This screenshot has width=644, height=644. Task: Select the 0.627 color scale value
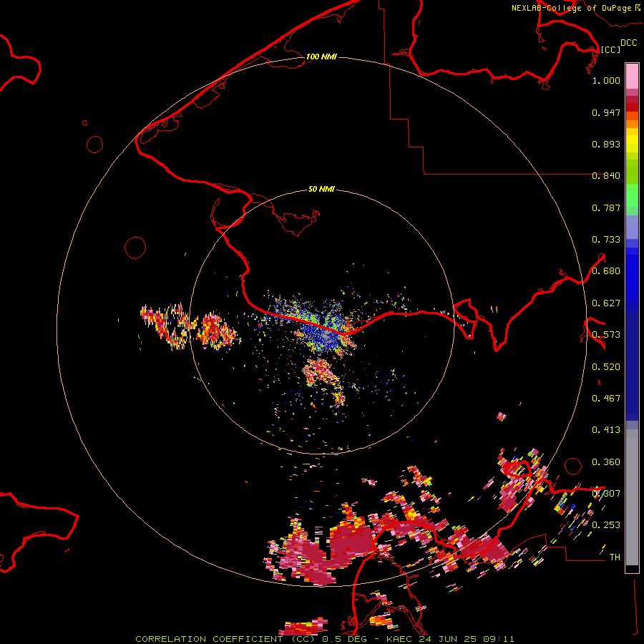point(606,303)
